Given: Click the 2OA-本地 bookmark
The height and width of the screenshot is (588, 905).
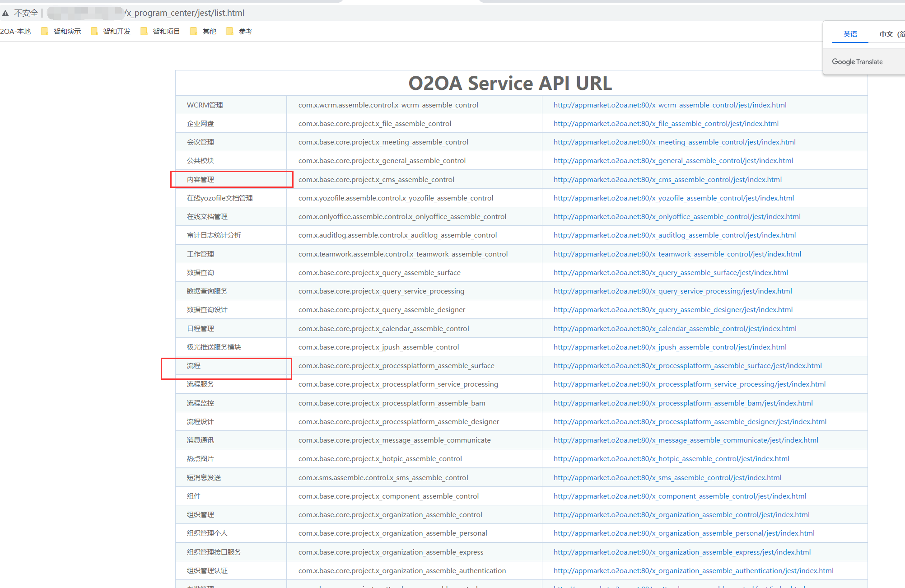Looking at the screenshot, I should [x=15, y=31].
